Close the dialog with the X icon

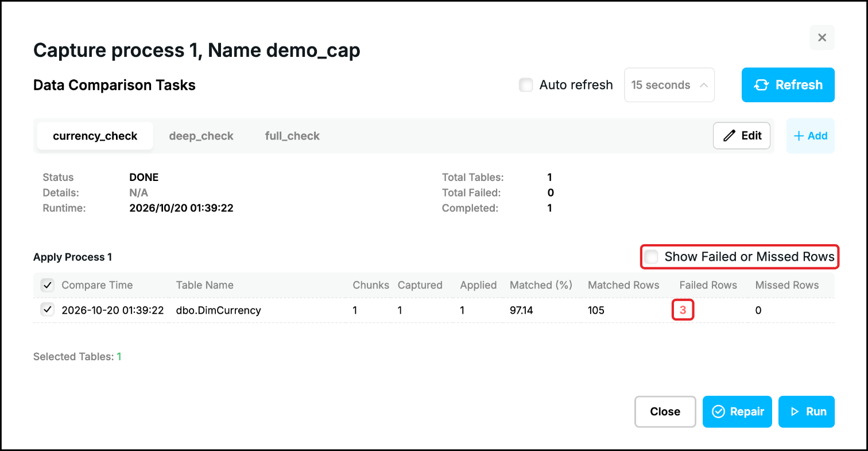coord(821,37)
